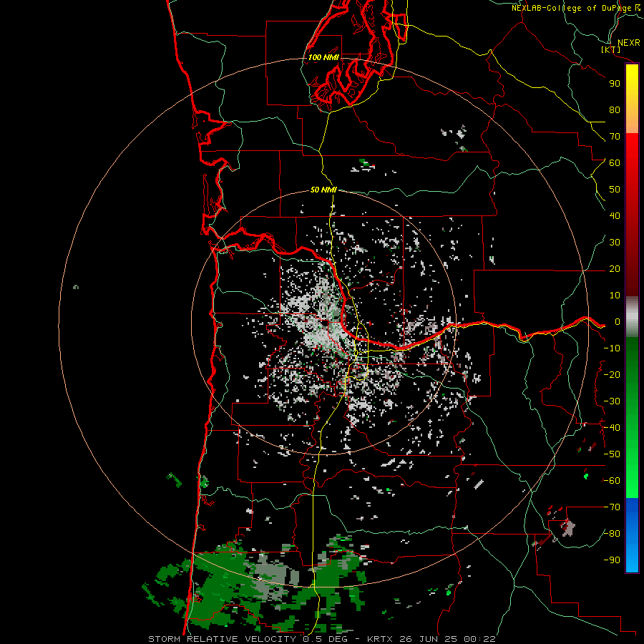Click the Storm Relative Velocity title caption
The image size is (644, 644).
(321, 639)
